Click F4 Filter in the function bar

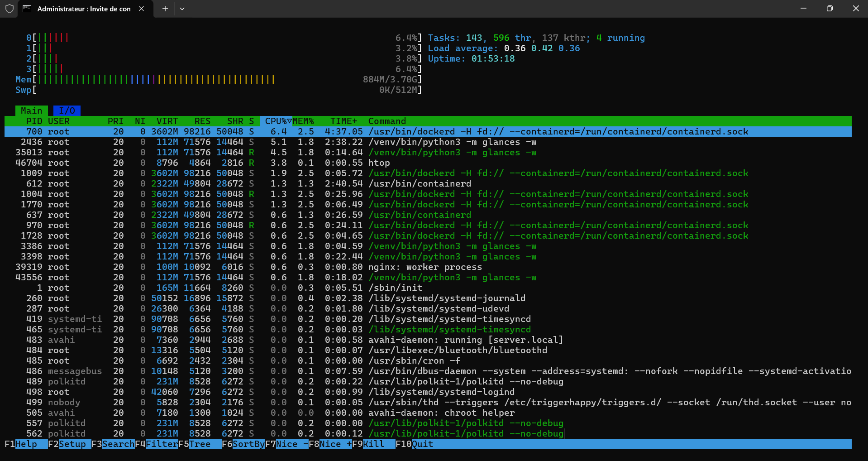(x=157, y=444)
